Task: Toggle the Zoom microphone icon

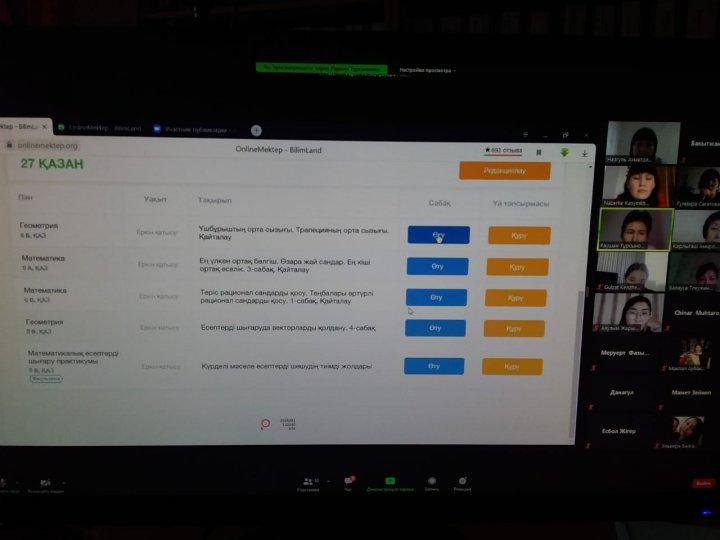Action: tap(4, 482)
